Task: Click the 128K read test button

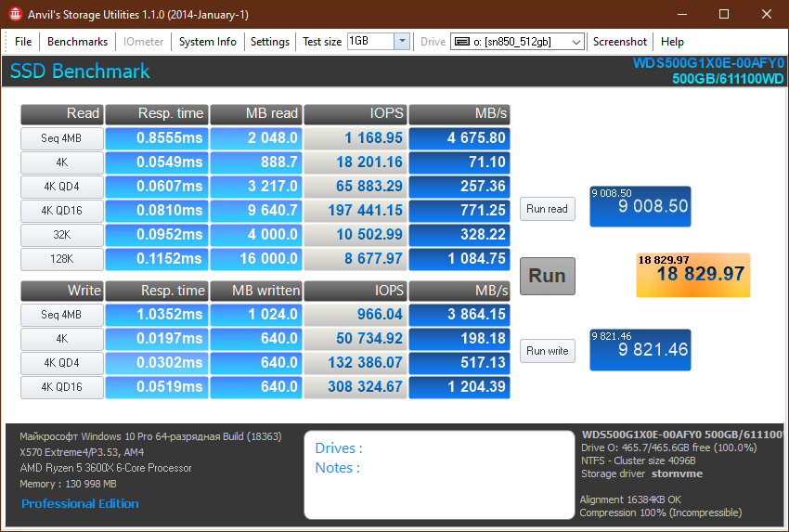Action: coord(62,259)
